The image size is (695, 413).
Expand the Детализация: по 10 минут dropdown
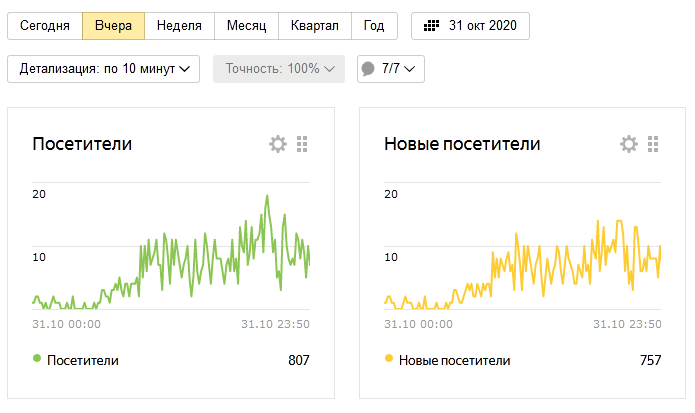(x=104, y=69)
